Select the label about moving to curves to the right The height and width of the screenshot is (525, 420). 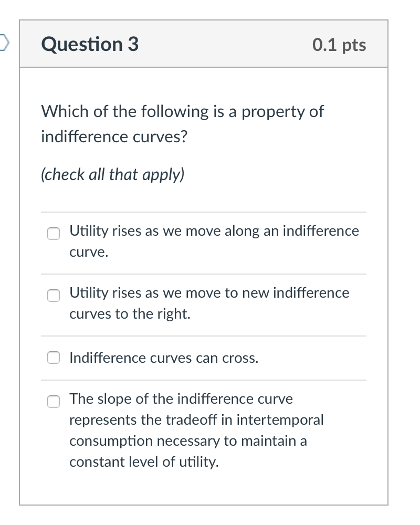[x=209, y=303]
